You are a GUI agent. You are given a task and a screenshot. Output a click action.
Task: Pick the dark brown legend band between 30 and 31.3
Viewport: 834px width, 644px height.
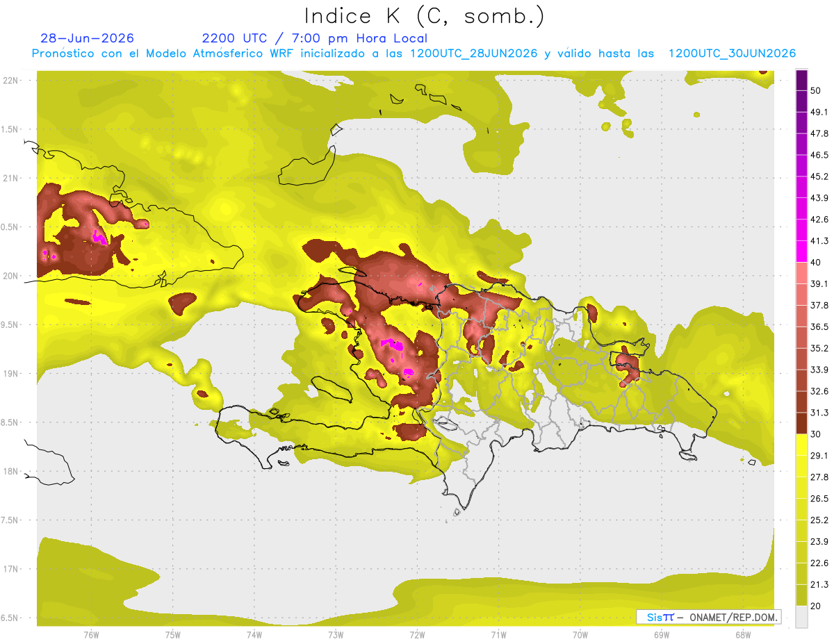pyautogui.click(x=801, y=422)
